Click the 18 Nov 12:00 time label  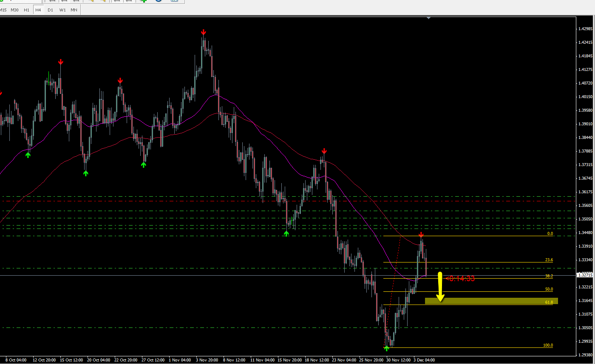316,360
